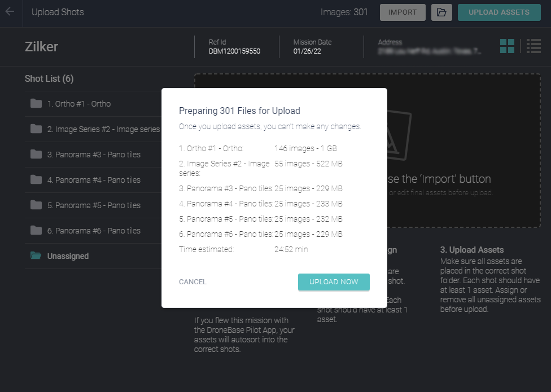
Task: Click folder icon for Panorama #4
Action: [x=36, y=180]
